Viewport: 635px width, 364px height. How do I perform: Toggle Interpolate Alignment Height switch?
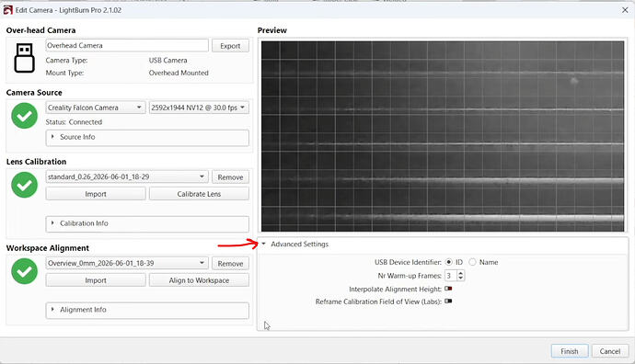(448, 289)
